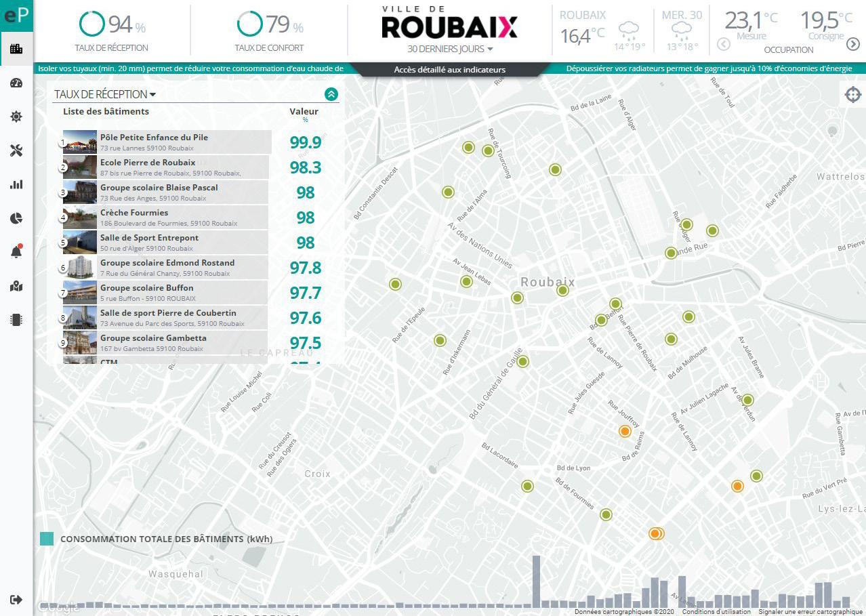Click the Liste des bâtiments header
The image size is (866, 616).
(106, 112)
